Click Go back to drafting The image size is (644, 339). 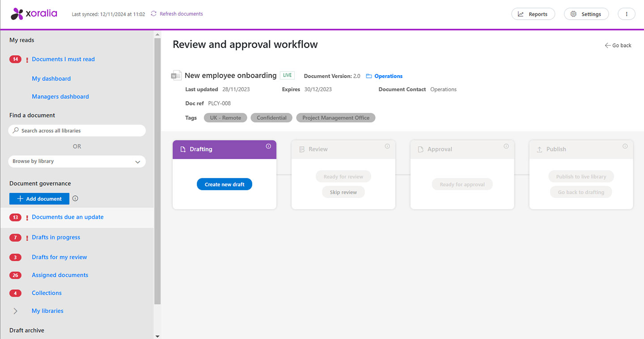click(581, 192)
